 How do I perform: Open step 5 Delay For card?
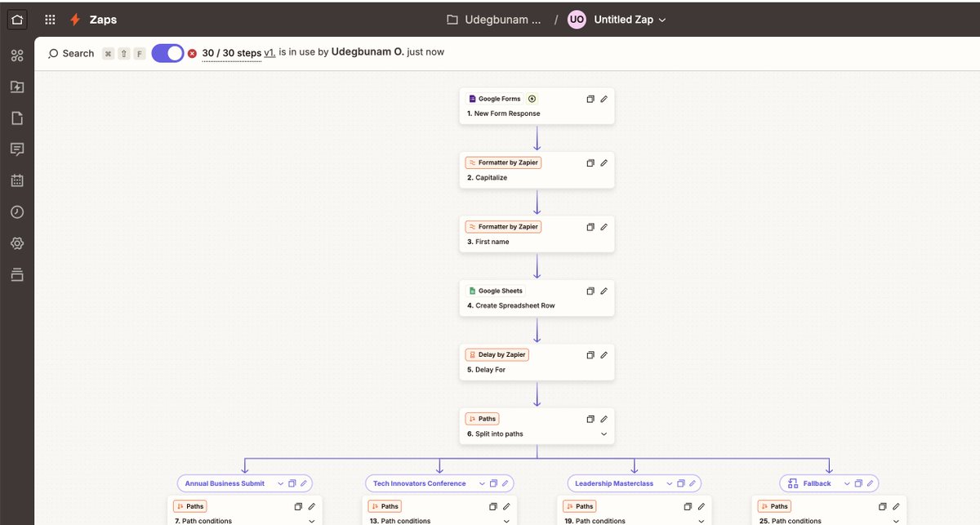537,363
